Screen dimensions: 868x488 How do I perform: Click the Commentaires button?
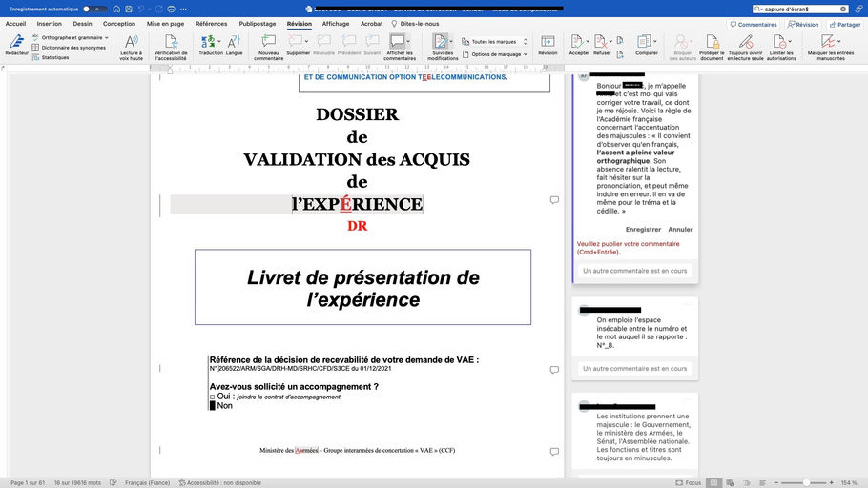point(754,25)
